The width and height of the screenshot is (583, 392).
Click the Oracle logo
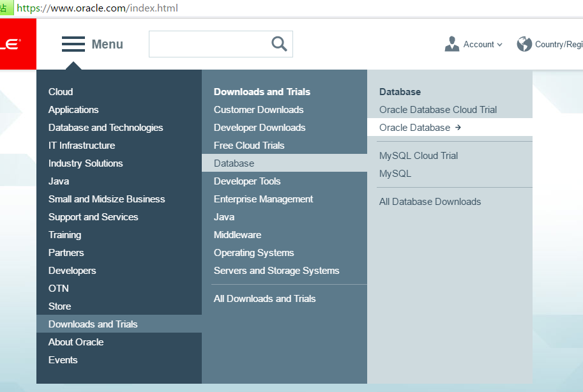coord(18,44)
